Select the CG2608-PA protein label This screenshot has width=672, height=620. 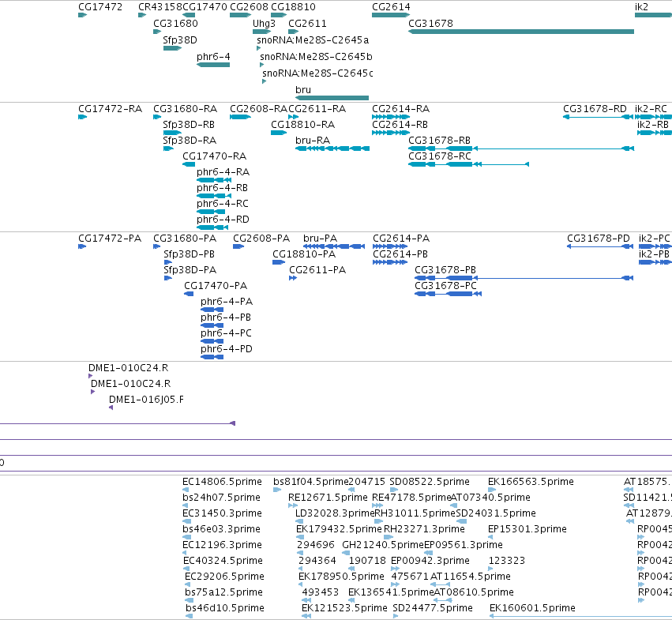(x=261, y=239)
